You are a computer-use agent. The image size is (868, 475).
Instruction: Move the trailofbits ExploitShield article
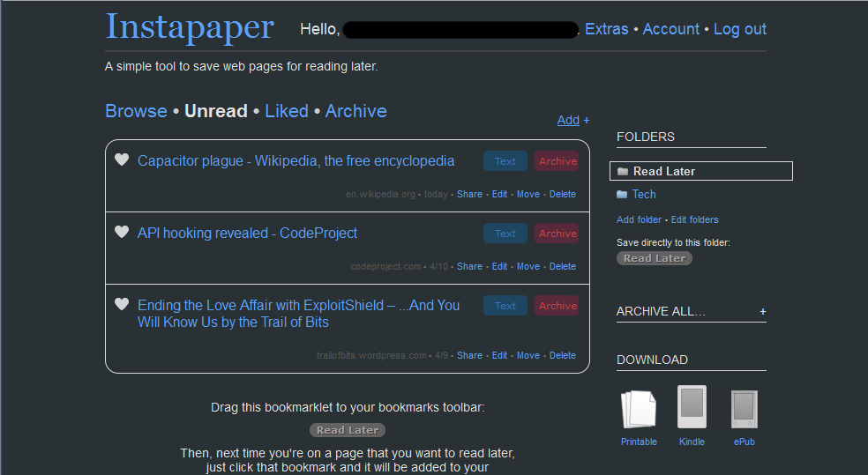tap(528, 355)
